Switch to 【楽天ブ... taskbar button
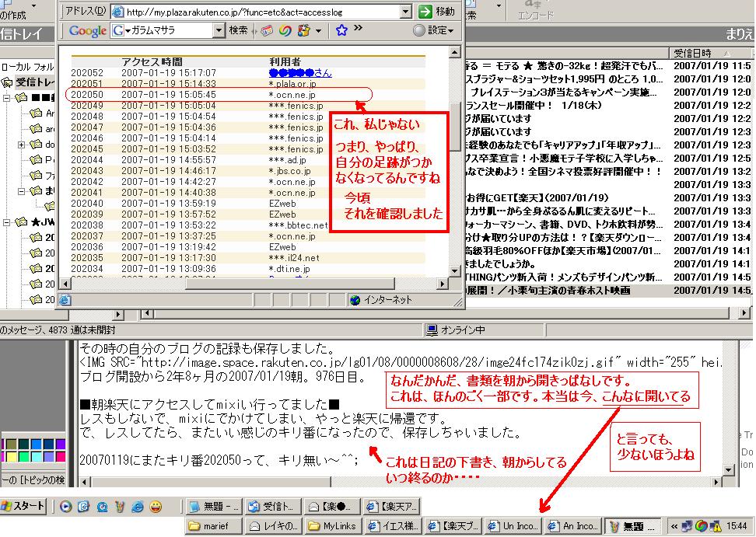 (453, 526)
